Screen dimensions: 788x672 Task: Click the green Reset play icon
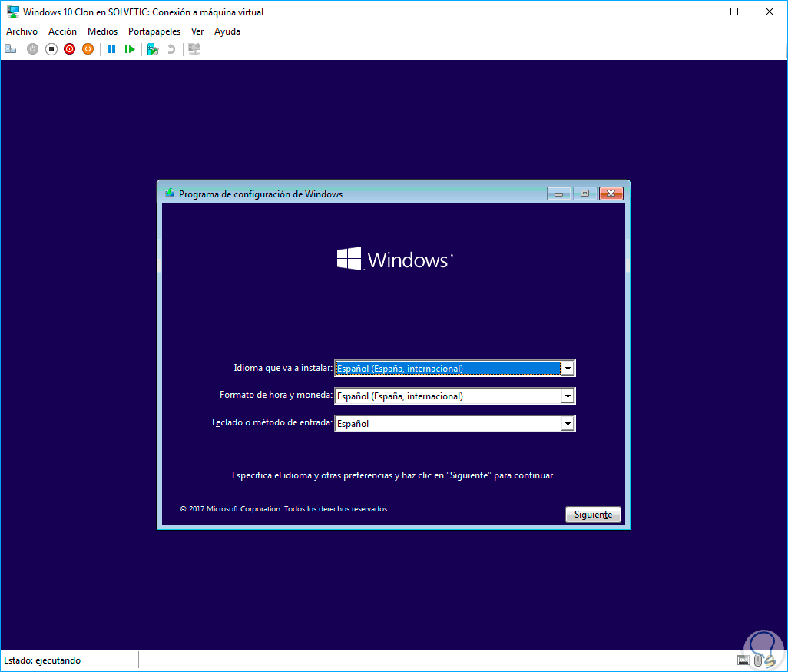(130, 49)
